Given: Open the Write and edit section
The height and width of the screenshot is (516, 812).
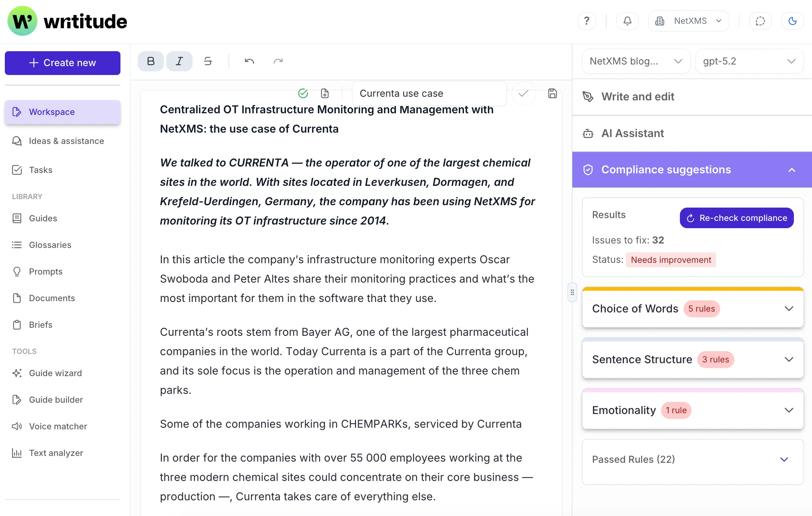Looking at the screenshot, I should 638,97.
